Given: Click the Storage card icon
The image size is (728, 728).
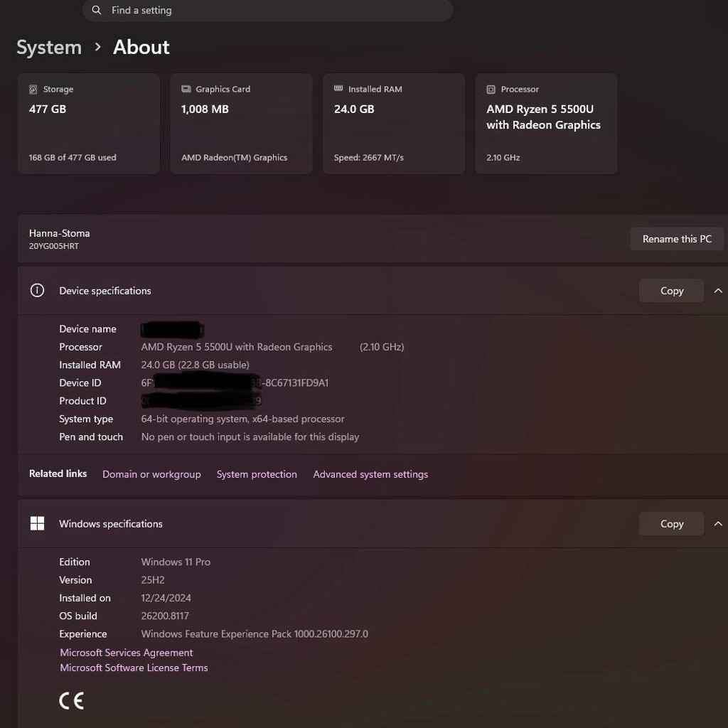Looking at the screenshot, I should [x=33, y=89].
